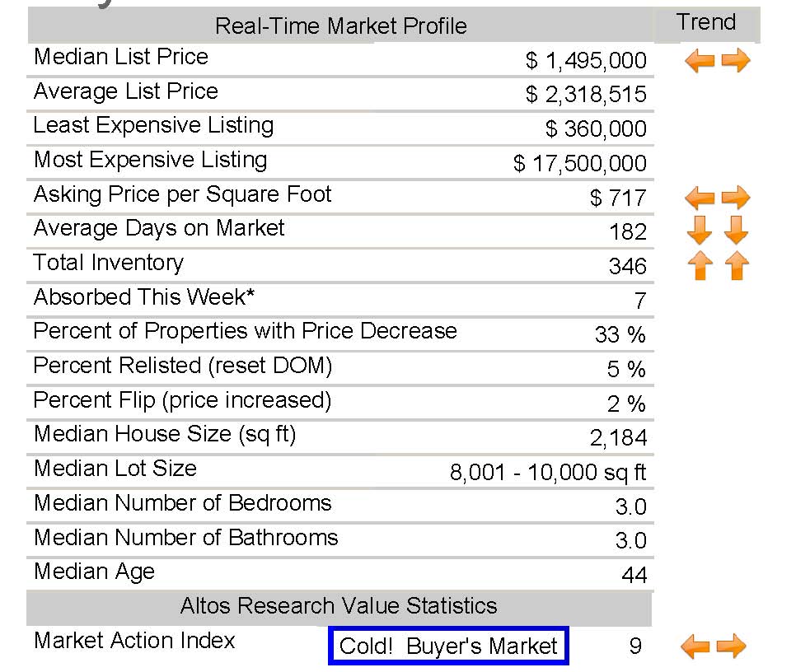Click left-pointing arrow for Market Action Index
810x672 pixels.
[695, 646]
